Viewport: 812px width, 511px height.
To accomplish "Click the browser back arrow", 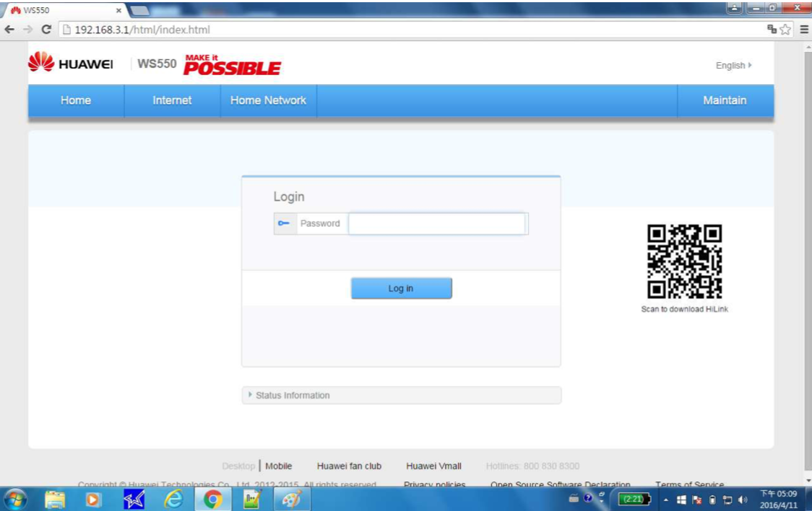I will point(9,30).
